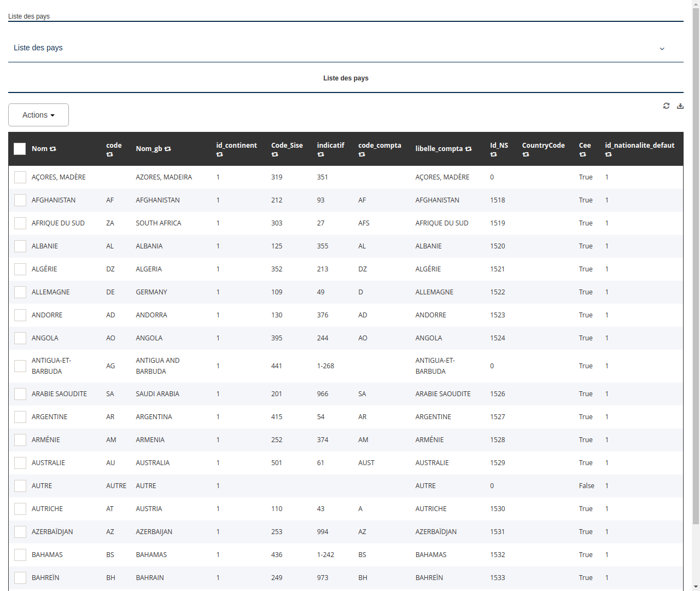Refresh the country report data
The width and height of the screenshot is (700, 591).
coord(666,106)
